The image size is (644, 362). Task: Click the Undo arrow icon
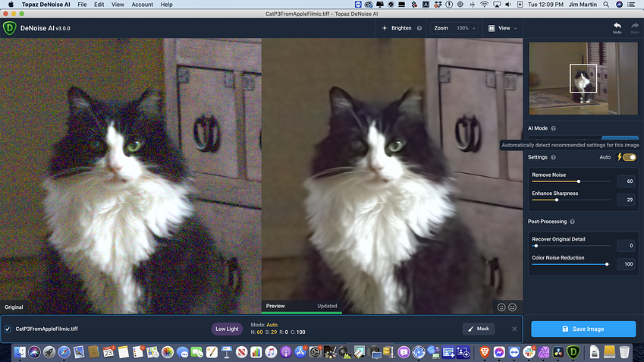tap(617, 26)
